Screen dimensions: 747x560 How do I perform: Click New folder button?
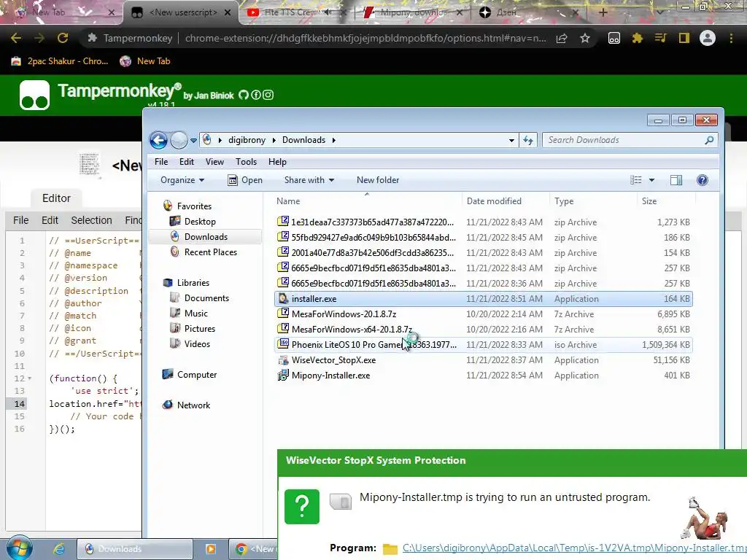[x=378, y=180]
